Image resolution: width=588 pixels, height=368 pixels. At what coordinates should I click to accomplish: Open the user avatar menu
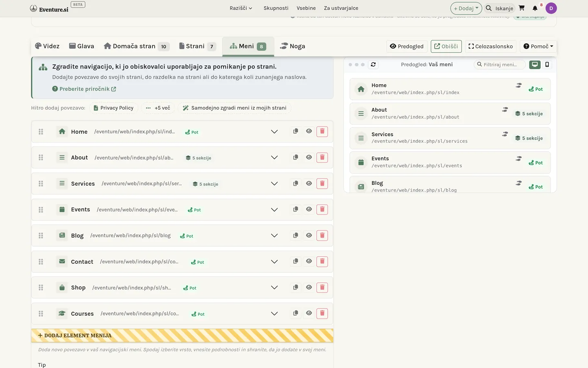551,8
